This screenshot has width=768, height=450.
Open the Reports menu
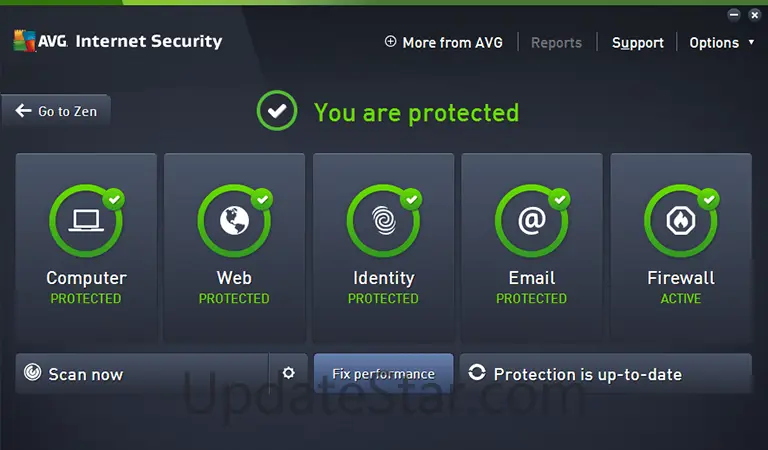pyautogui.click(x=556, y=43)
